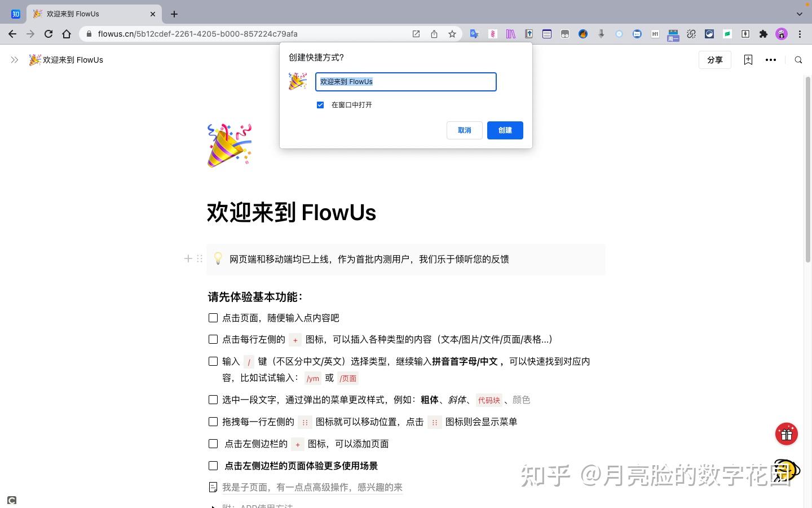Click the 分享 share button
Image resolution: width=812 pixels, height=508 pixels.
pyautogui.click(x=714, y=59)
